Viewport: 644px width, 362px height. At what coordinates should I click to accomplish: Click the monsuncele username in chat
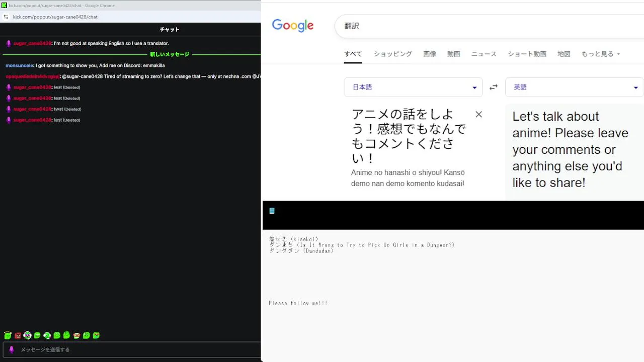tap(19, 65)
